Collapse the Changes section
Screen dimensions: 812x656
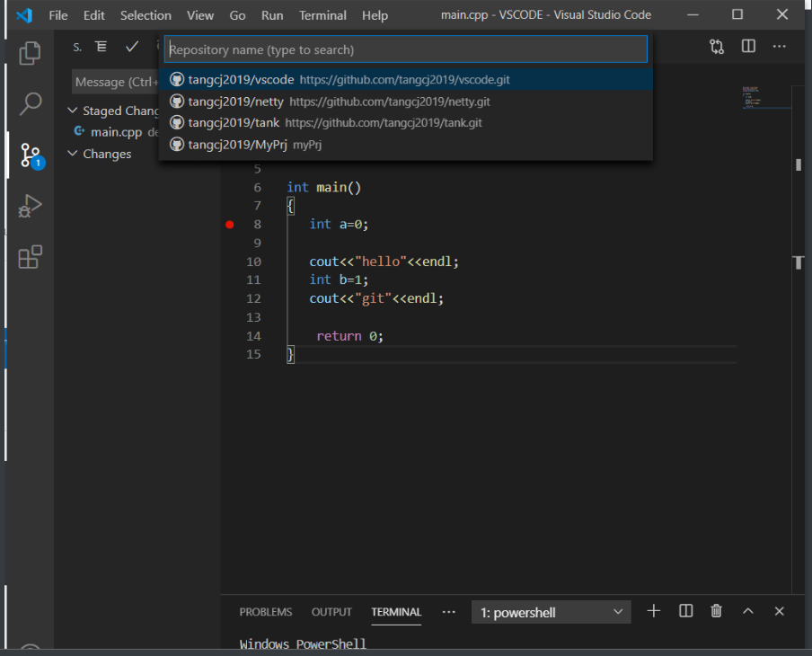pyautogui.click(x=73, y=154)
